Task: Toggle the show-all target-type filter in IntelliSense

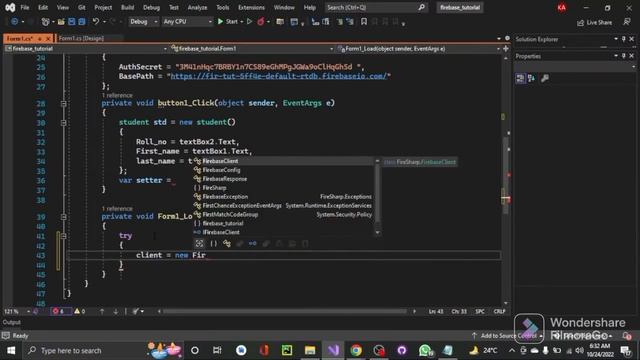Action: (199, 244)
